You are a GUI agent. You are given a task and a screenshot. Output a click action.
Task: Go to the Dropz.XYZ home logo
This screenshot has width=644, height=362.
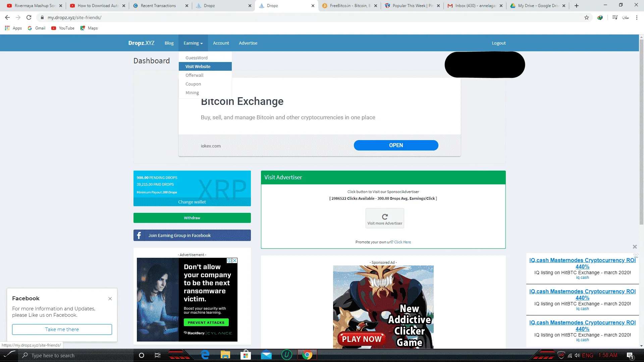click(141, 43)
